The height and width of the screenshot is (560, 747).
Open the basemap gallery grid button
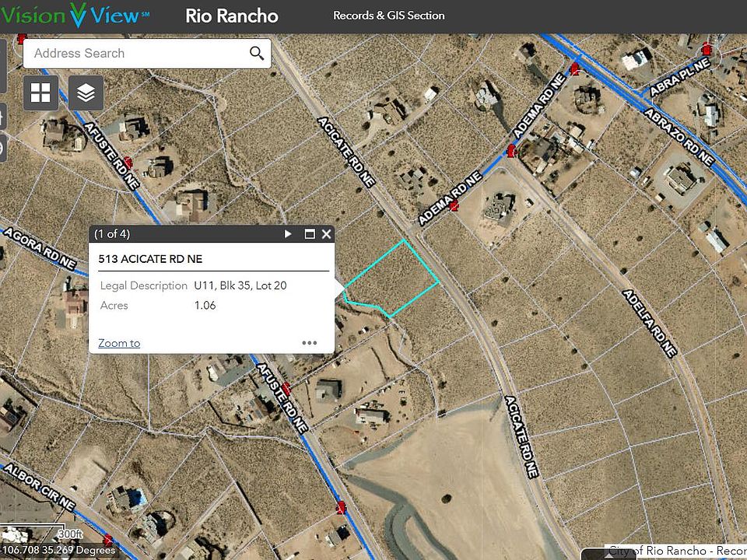40,93
